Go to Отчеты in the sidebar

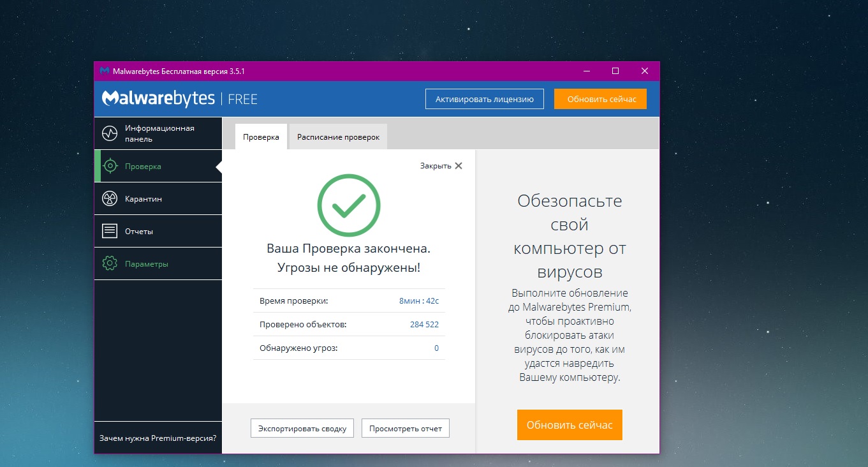pos(158,231)
